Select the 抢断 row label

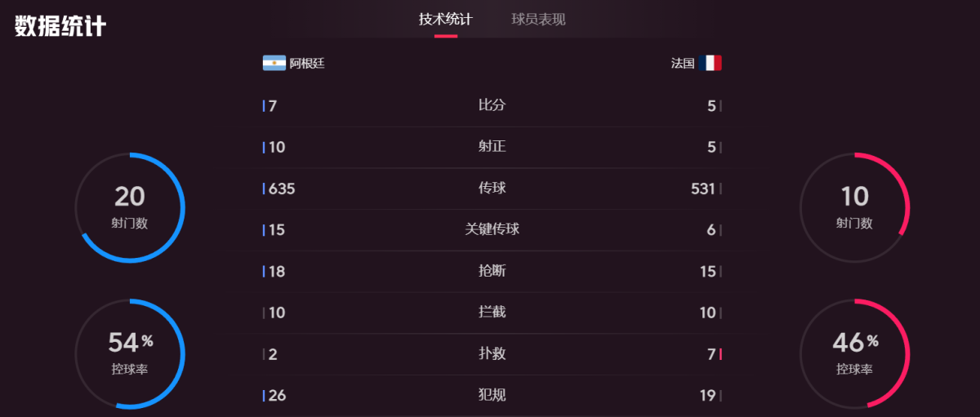click(492, 271)
